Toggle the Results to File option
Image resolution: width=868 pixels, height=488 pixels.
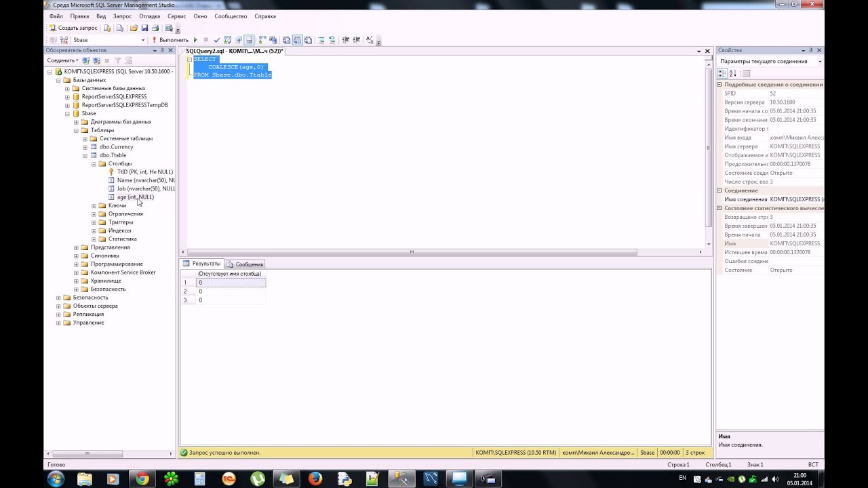tap(307, 40)
